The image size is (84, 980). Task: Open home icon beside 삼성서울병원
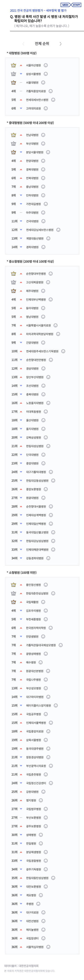click(x=45, y=74)
